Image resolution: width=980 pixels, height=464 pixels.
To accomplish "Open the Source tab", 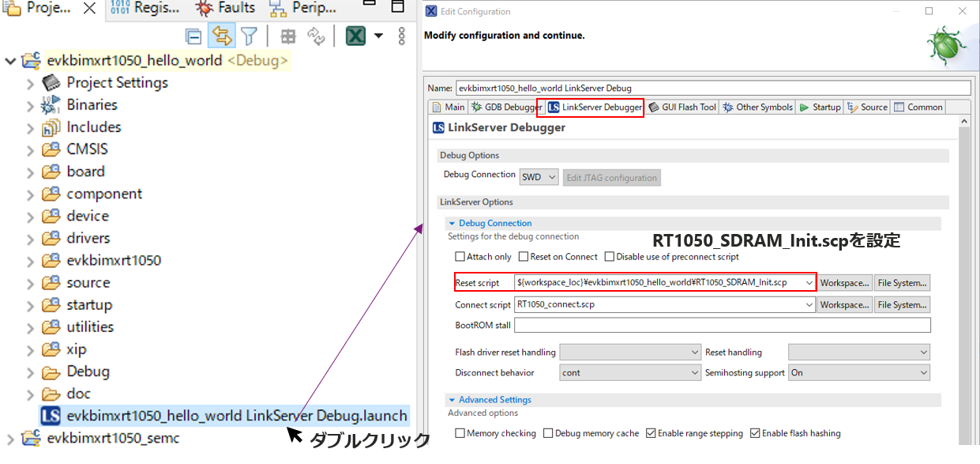I will (x=867, y=108).
